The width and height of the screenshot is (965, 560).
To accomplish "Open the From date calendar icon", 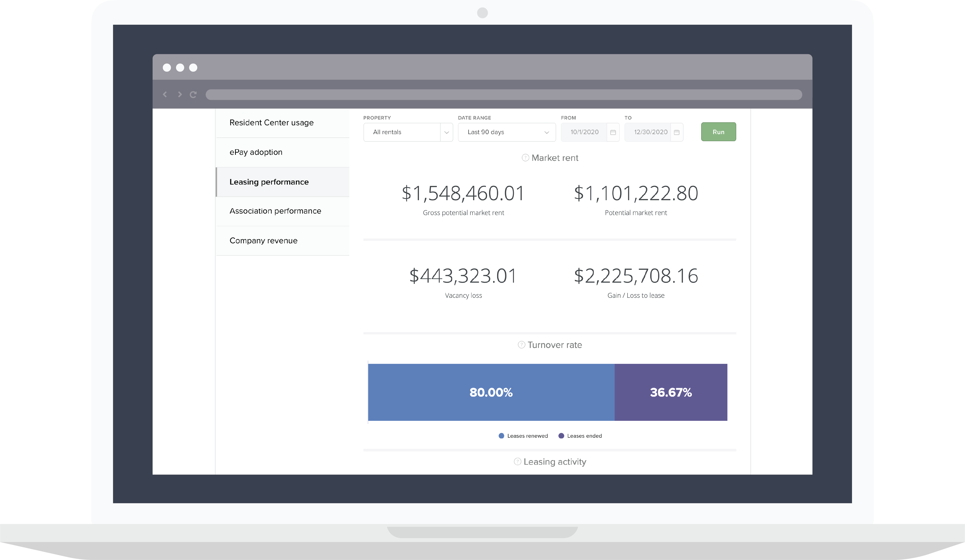I will click(613, 132).
